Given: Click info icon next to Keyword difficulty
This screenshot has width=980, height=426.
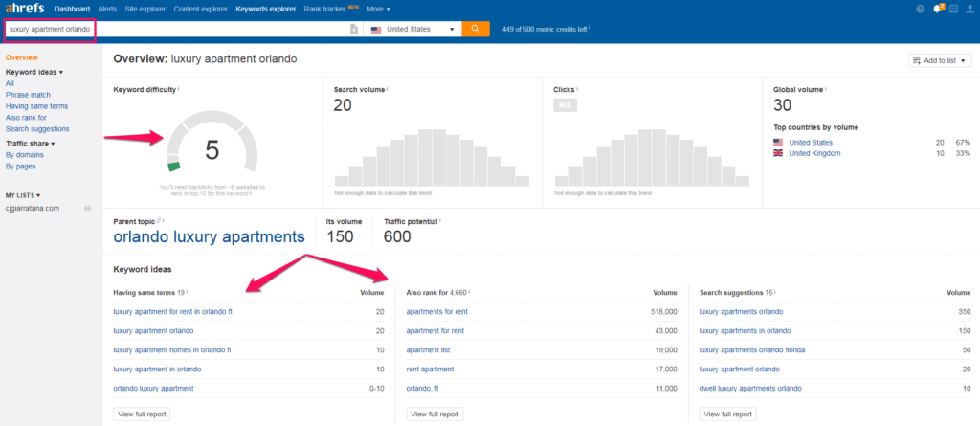Looking at the screenshot, I should pyautogui.click(x=178, y=89).
